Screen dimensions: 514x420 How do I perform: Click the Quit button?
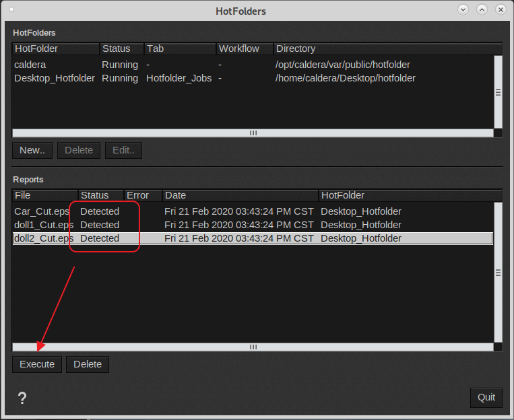[486, 397]
